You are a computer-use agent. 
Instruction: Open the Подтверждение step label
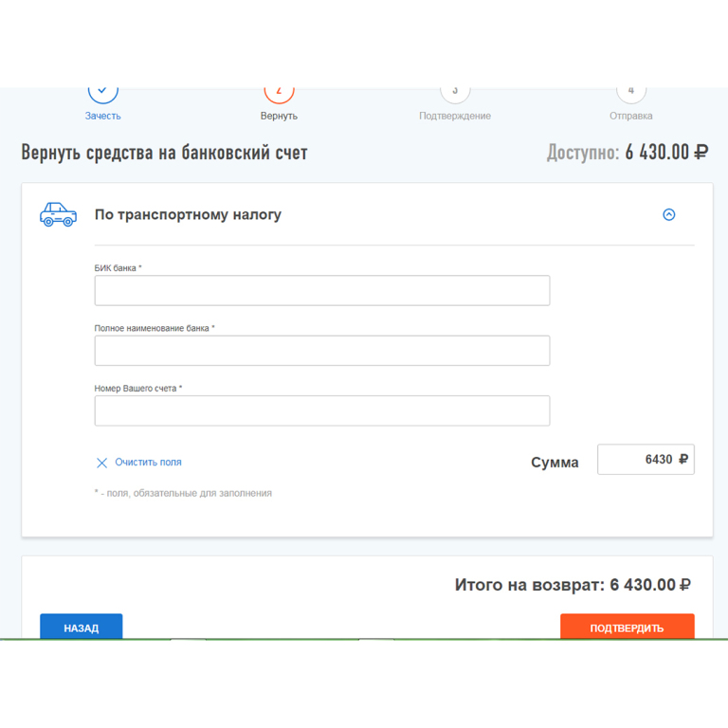click(x=455, y=116)
